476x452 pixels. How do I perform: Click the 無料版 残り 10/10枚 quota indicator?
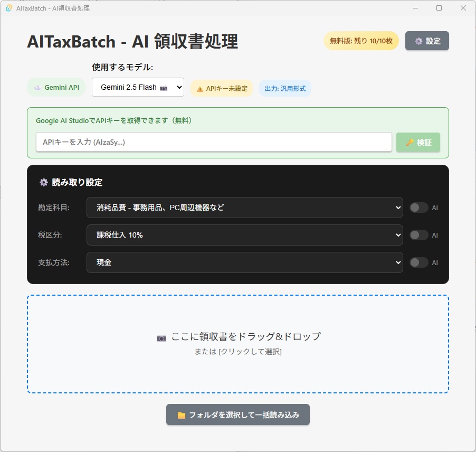tap(360, 41)
